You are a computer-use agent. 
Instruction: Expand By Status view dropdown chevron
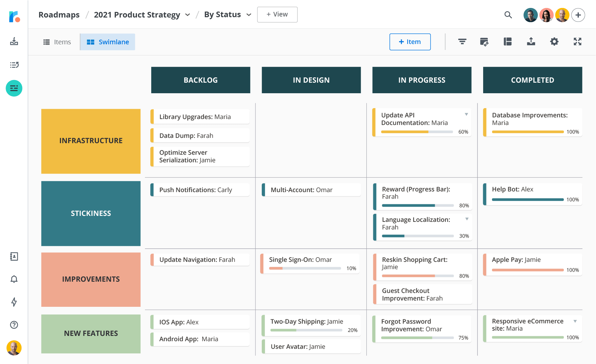click(249, 15)
